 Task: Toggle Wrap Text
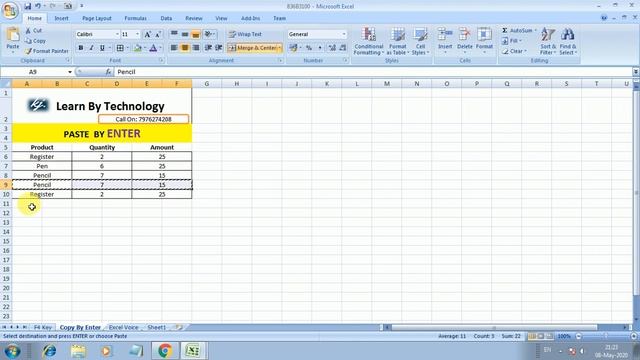coord(245,34)
